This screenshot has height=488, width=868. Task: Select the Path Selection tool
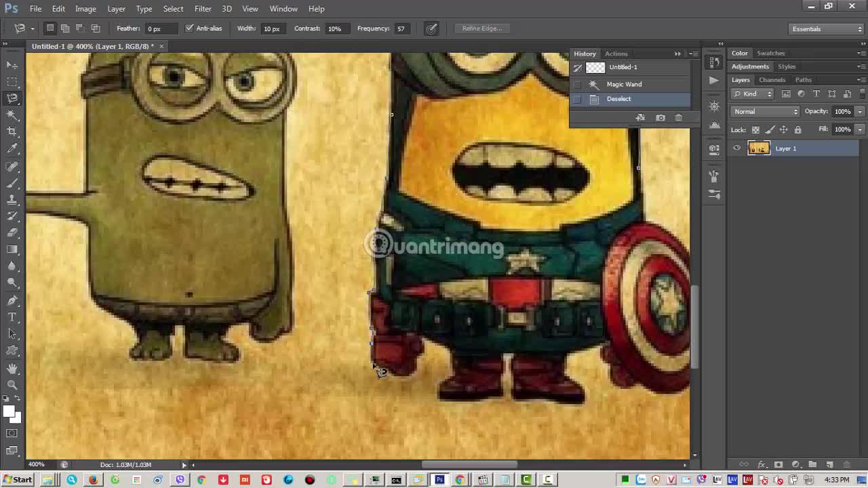[12, 334]
